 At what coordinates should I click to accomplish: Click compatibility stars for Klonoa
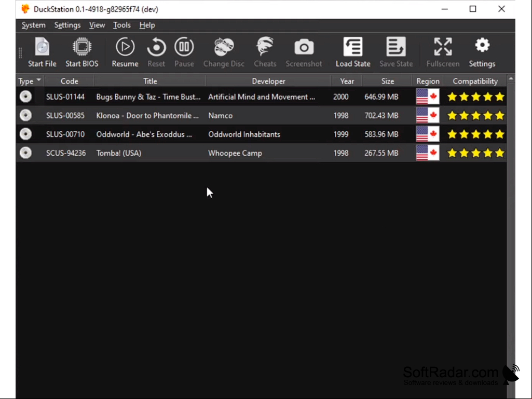[475, 116]
